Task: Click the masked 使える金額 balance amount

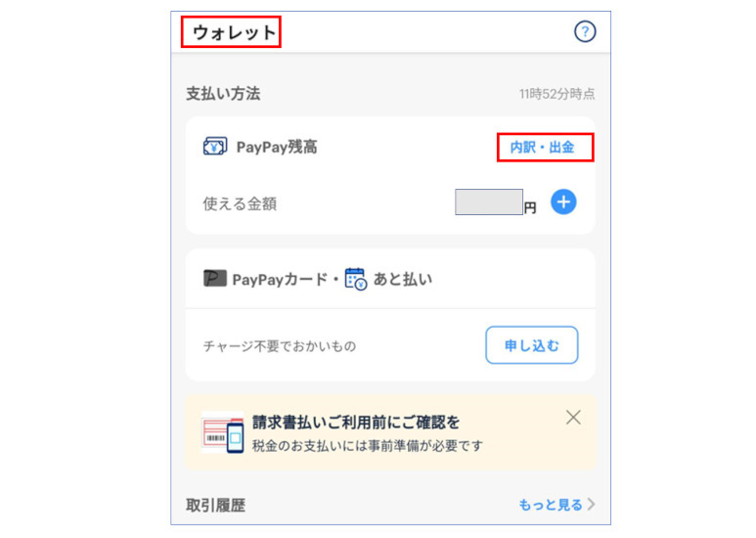Action: [489, 202]
